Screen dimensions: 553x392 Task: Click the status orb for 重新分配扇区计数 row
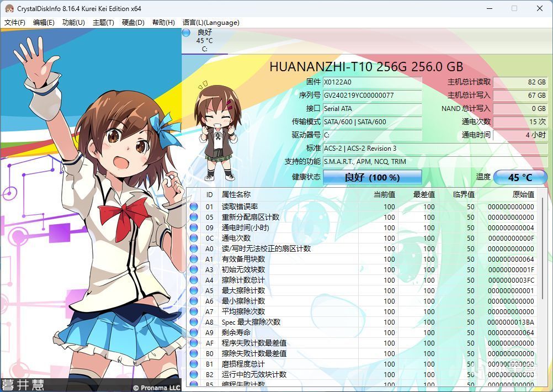tap(194, 217)
